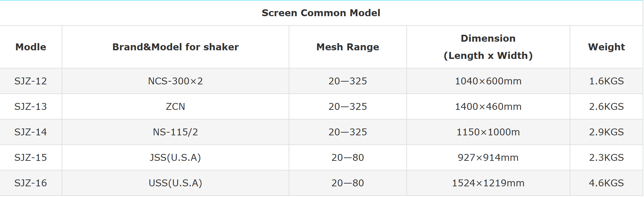The height and width of the screenshot is (197, 644).
Task: Select the SJZ-15 model cell
Action: click(31, 157)
